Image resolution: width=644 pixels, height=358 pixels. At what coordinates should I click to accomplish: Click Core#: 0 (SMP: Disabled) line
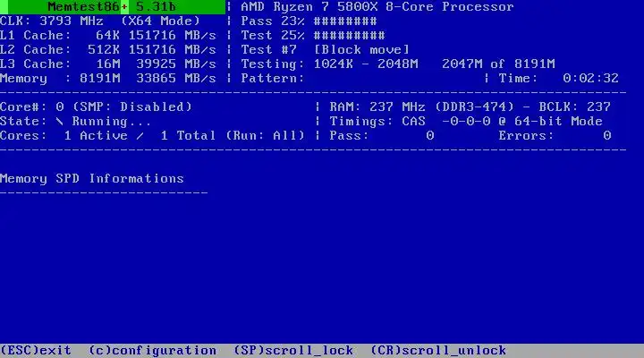[96, 107]
